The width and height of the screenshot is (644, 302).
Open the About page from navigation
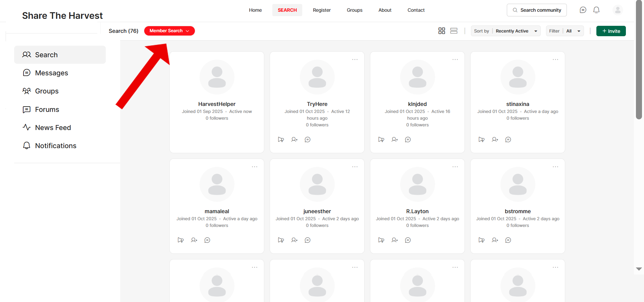(x=385, y=10)
